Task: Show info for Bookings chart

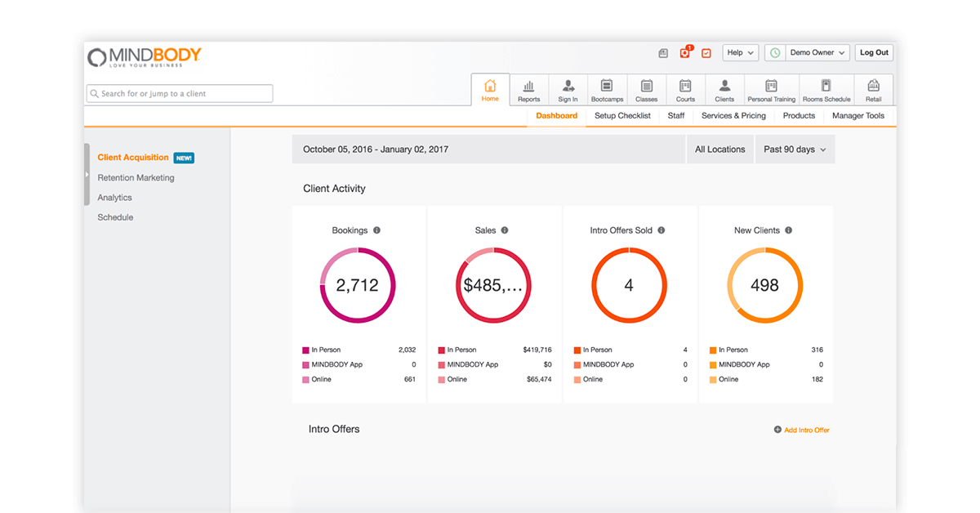Action: click(376, 230)
